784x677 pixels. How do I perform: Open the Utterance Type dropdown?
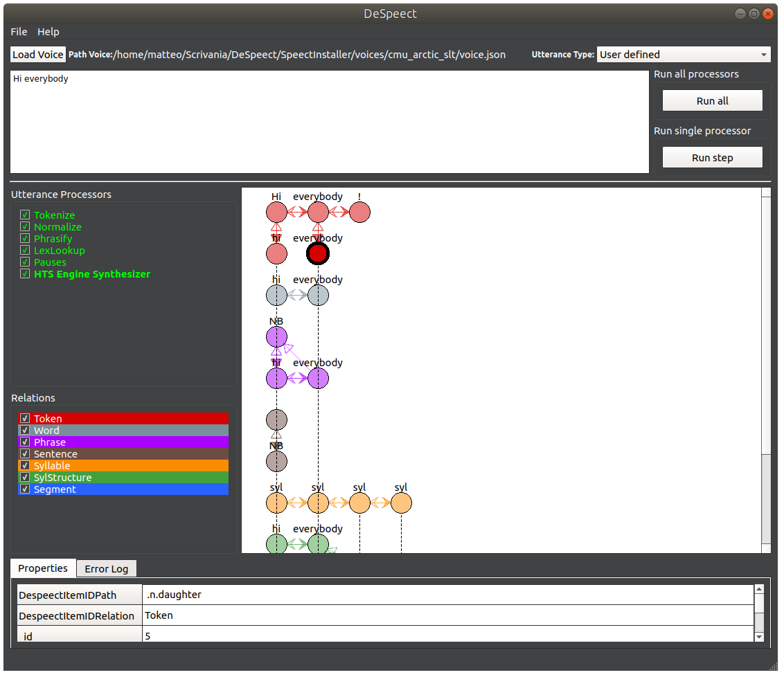[684, 55]
